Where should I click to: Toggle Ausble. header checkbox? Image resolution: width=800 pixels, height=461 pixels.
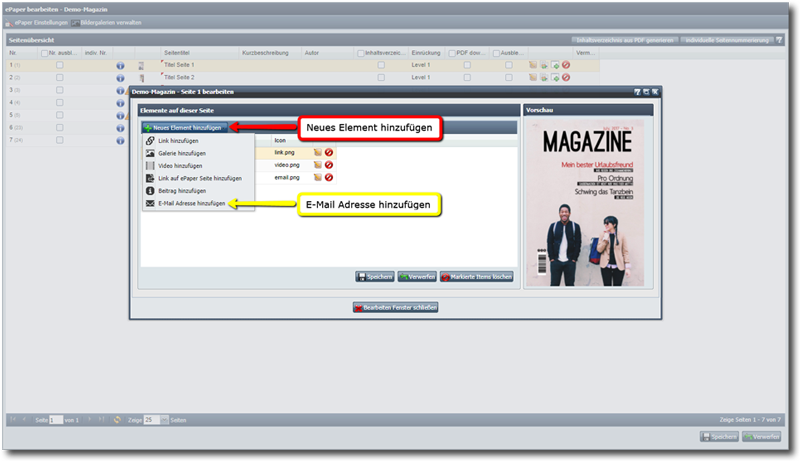pyautogui.click(x=496, y=53)
